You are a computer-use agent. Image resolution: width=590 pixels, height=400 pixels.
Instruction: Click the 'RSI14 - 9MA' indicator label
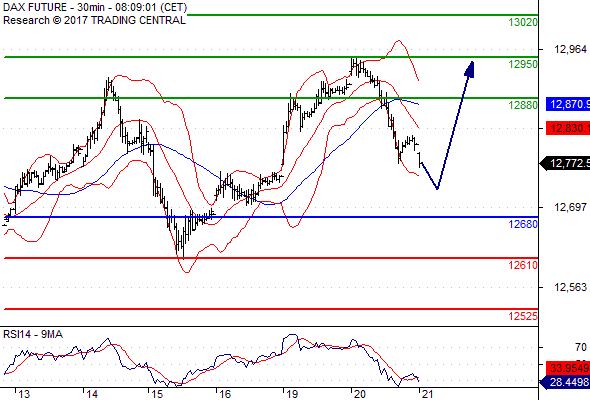[33, 334]
